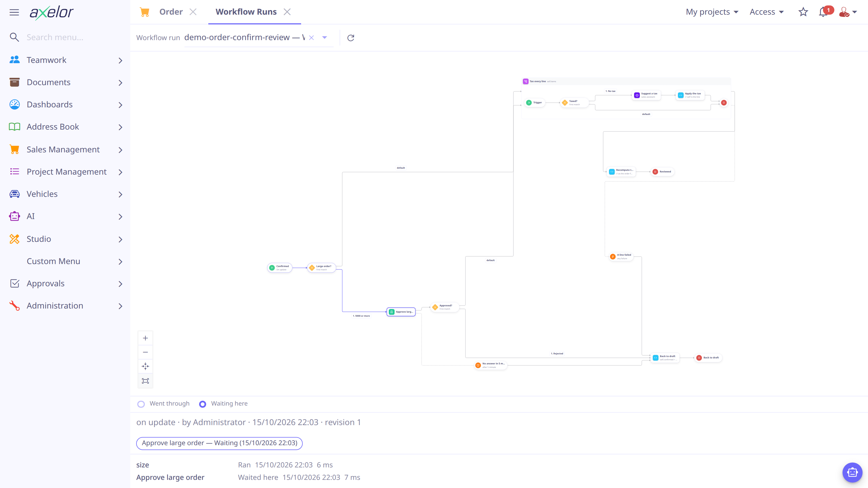
Task: Open the workflow run dropdown arrow
Action: pos(324,38)
